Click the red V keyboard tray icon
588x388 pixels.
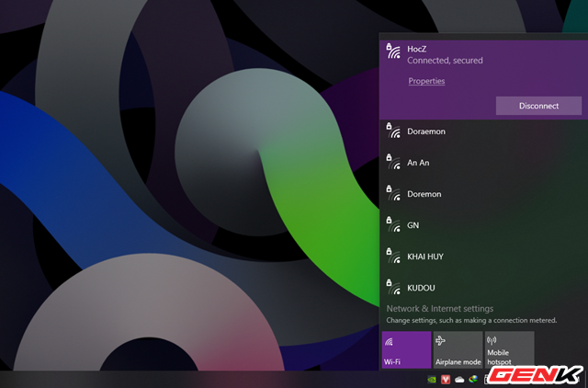tap(446, 380)
